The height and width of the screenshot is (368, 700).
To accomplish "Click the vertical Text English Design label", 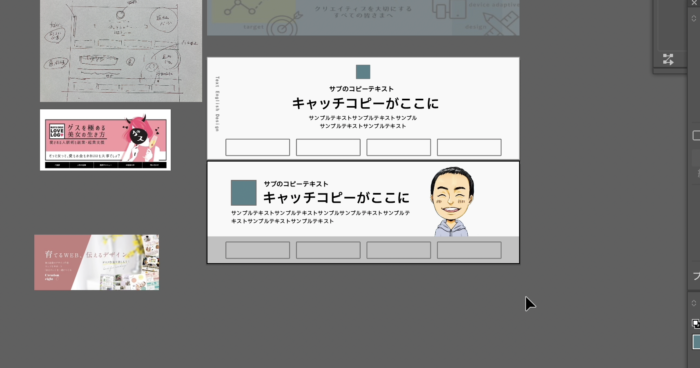I will click(217, 104).
